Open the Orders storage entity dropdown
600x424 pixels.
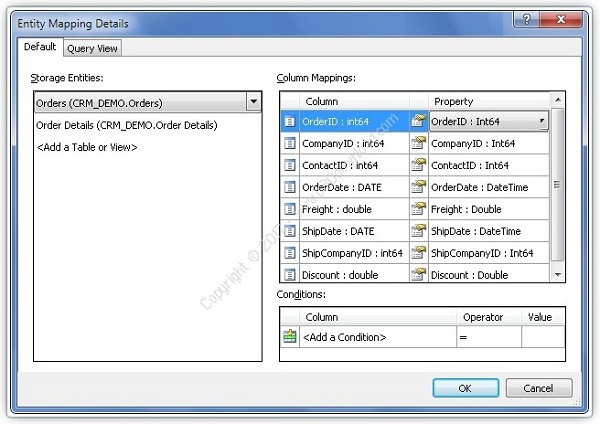[x=254, y=102]
